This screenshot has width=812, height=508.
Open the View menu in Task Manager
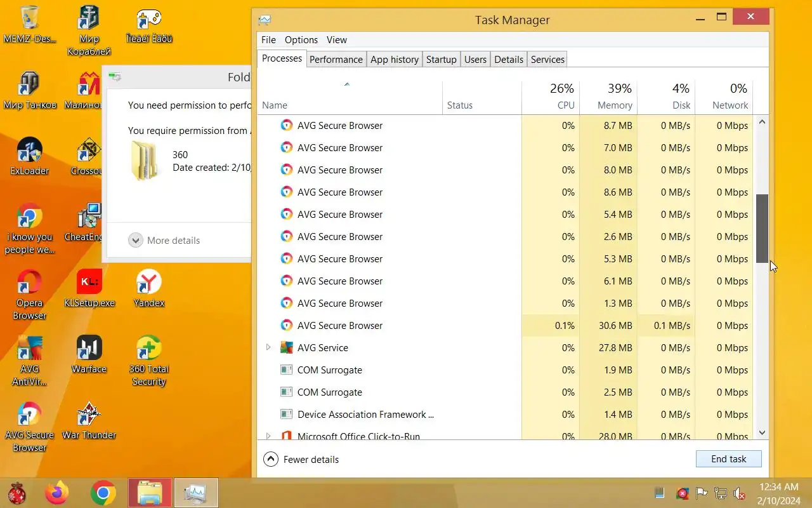tap(337, 39)
